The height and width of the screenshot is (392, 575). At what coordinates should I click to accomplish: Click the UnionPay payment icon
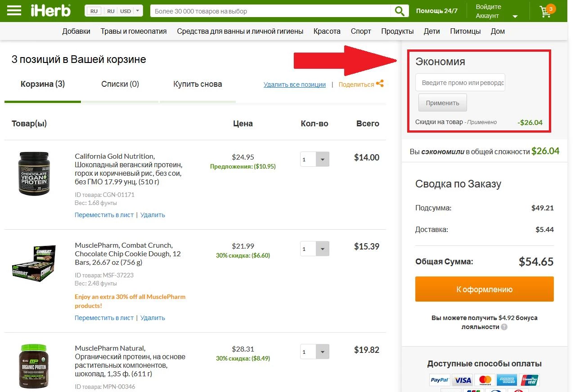point(529,380)
